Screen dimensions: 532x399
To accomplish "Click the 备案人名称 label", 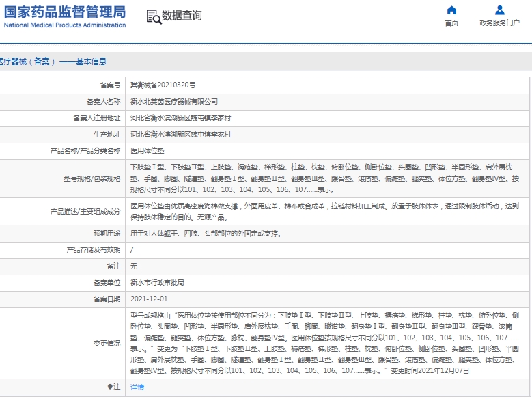I will point(104,102).
